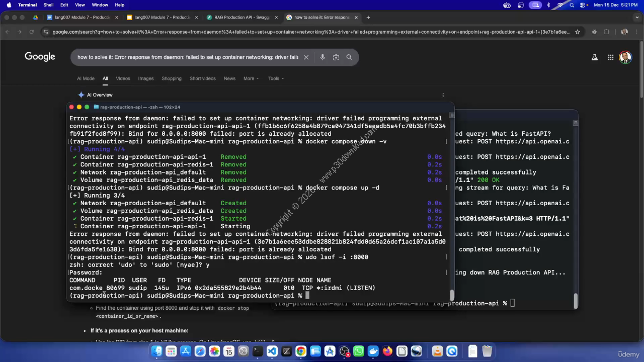Clear the Google search query text

[306, 57]
